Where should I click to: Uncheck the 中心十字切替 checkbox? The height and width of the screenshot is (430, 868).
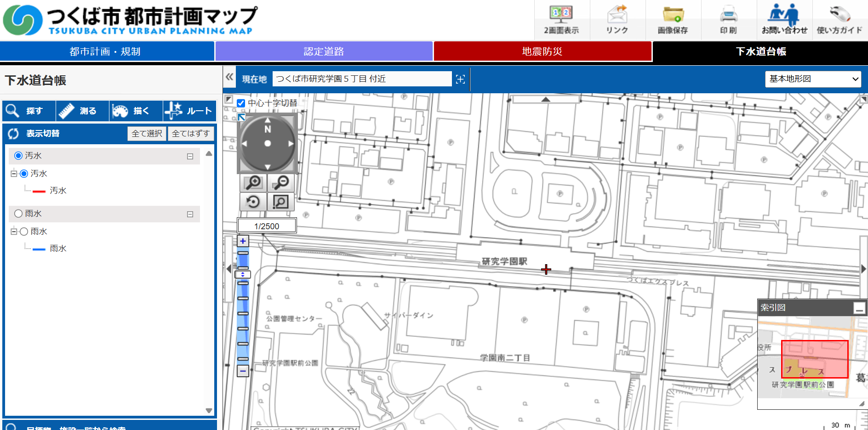coord(241,103)
